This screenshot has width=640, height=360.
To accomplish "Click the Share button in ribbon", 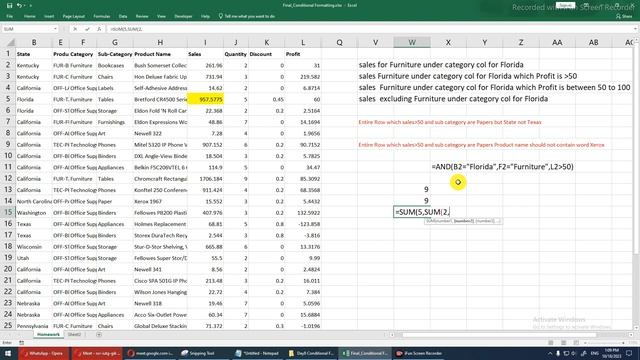I will pos(624,16).
